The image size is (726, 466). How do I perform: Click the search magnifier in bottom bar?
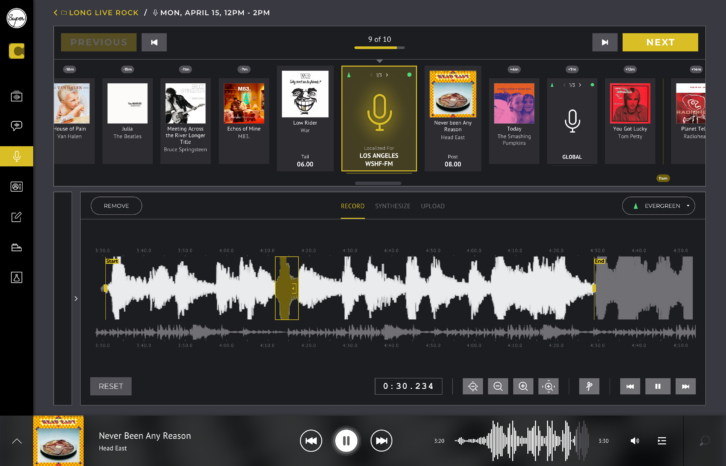click(705, 441)
